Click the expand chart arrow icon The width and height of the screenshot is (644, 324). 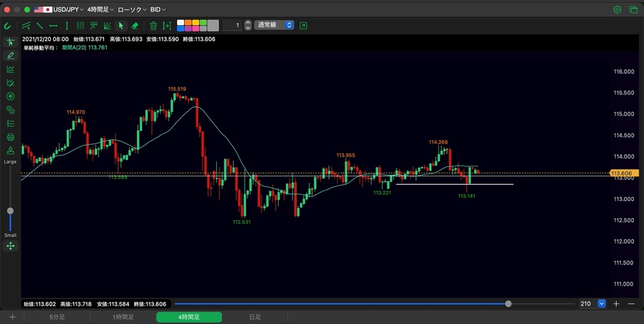[304, 25]
